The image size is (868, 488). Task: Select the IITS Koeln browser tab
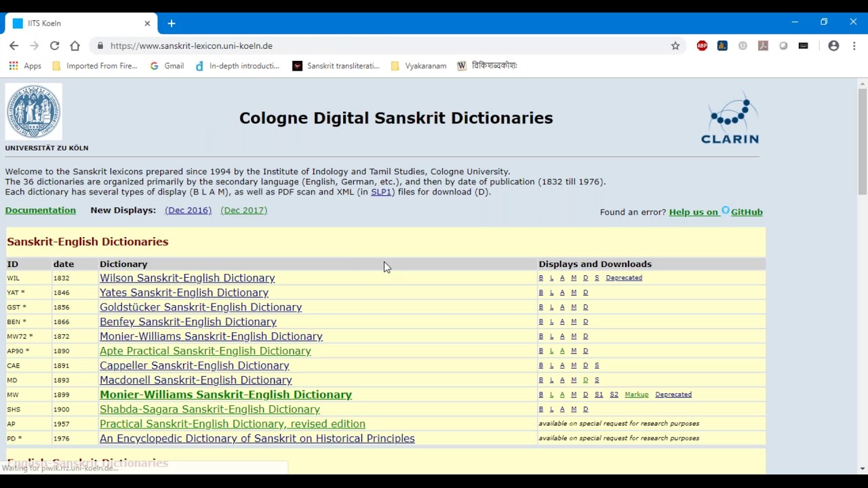[81, 23]
